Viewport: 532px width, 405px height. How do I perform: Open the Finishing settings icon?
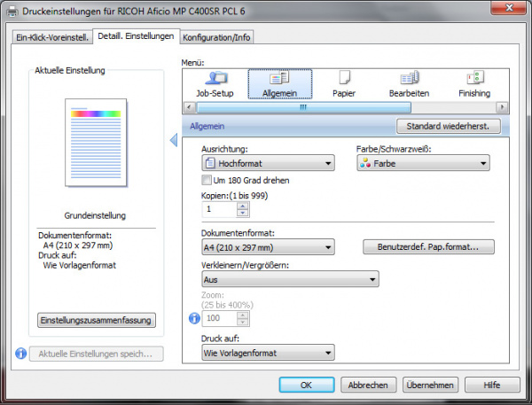point(474,83)
